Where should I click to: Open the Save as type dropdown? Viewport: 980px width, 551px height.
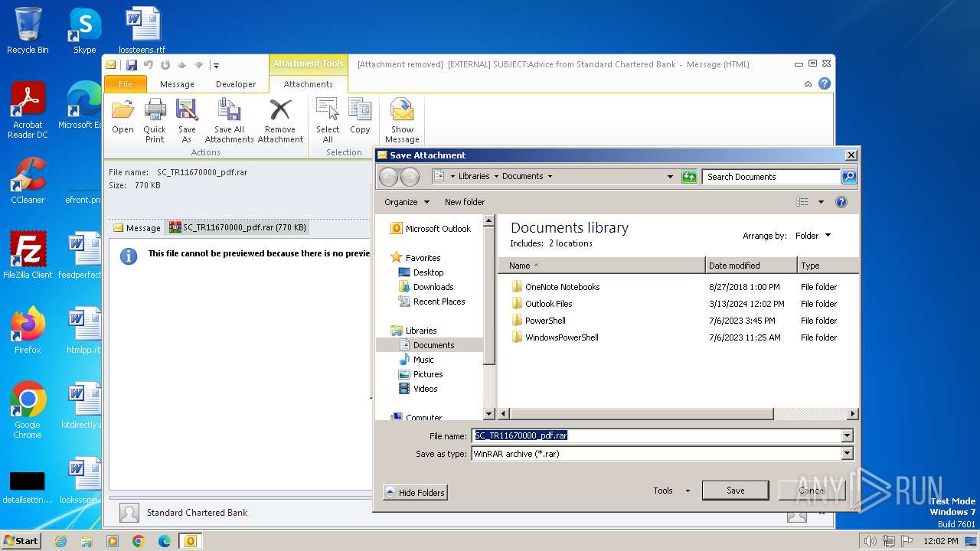(x=847, y=454)
